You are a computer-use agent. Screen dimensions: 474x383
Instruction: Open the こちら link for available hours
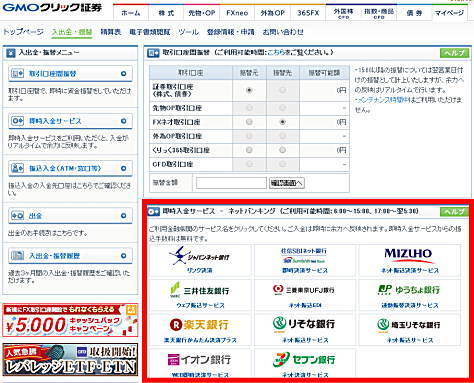(x=276, y=52)
